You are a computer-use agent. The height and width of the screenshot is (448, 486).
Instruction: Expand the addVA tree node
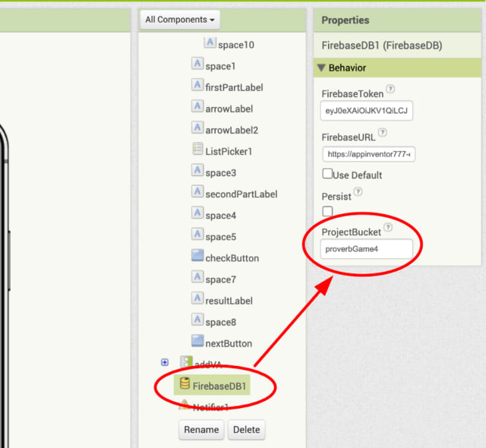pyautogui.click(x=165, y=362)
